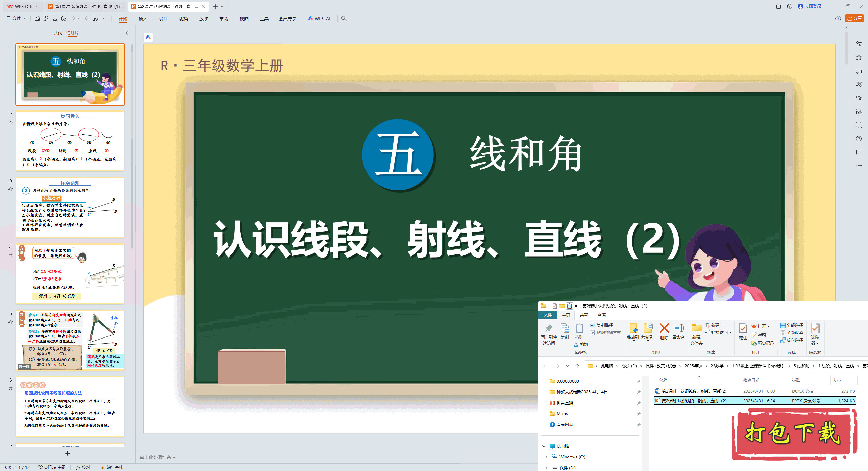Click the 分享 share button
The image size is (868, 471).
pos(854,18)
